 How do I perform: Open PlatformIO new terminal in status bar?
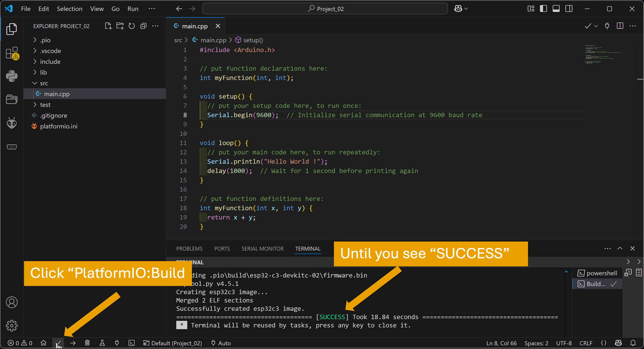(x=132, y=343)
